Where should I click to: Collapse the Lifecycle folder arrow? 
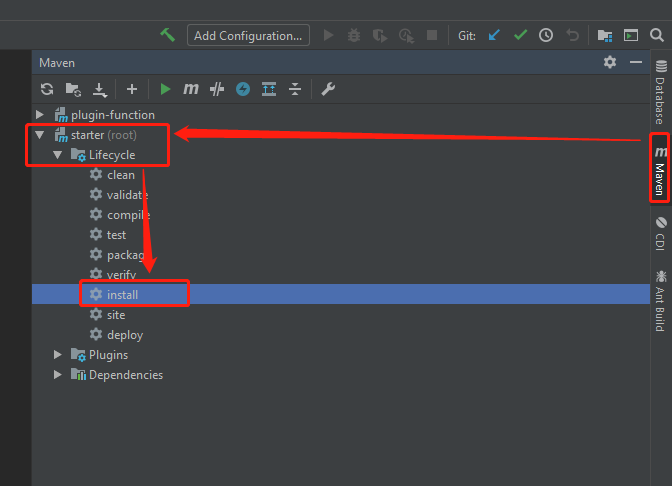click(58, 155)
